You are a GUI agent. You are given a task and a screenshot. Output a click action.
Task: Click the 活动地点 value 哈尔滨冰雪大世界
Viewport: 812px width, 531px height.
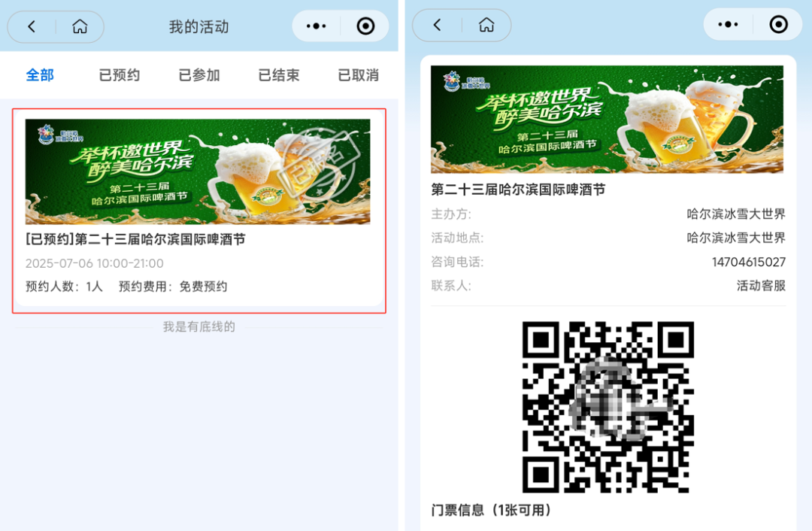click(x=736, y=238)
